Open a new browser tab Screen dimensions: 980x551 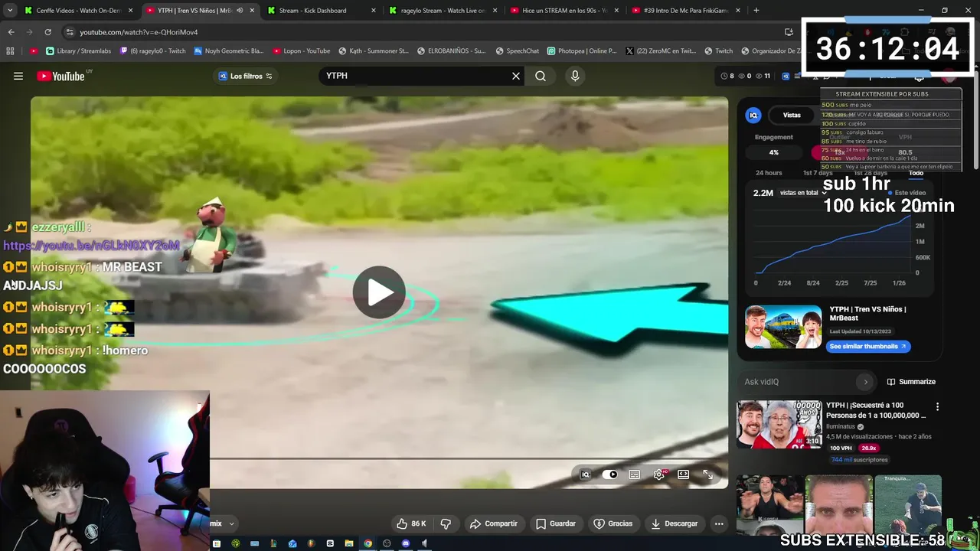756,11
